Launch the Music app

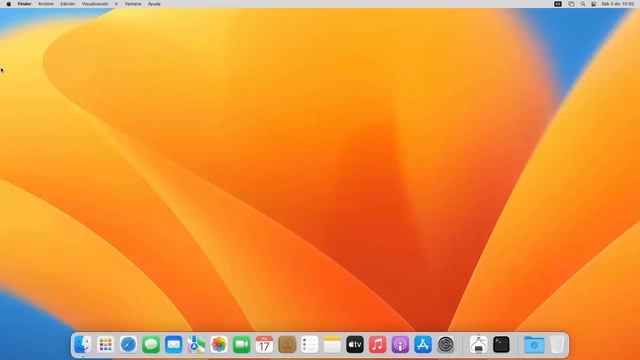tap(378, 345)
